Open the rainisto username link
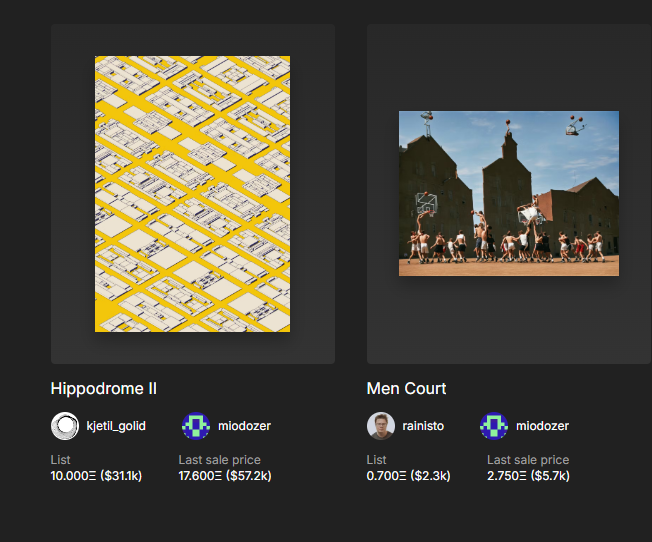652x542 pixels. pos(423,426)
